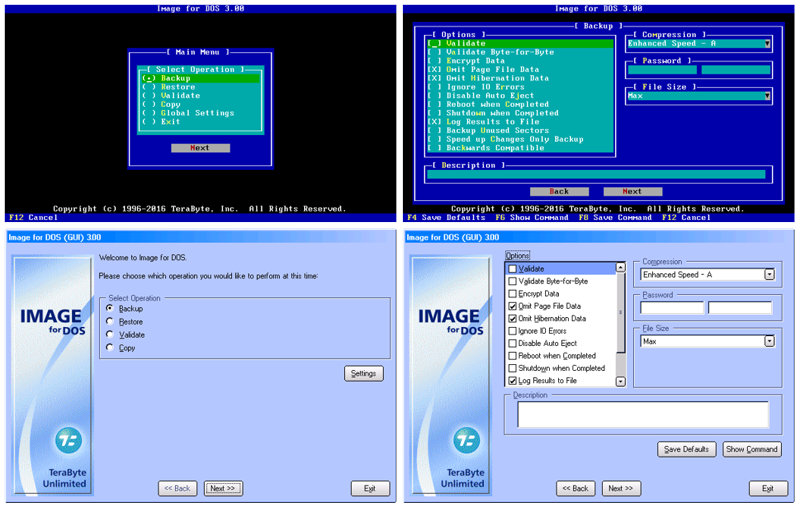Click the GUI options list scroll-up arrow

click(620, 267)
